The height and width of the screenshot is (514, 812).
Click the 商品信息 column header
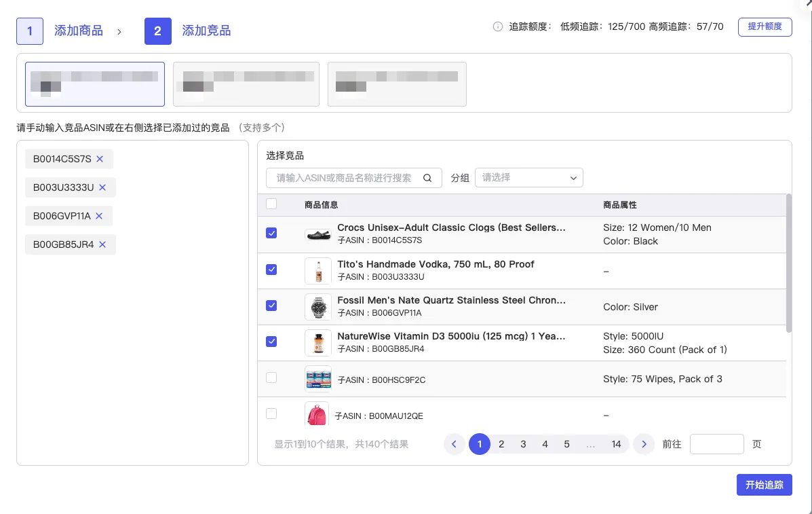click(x=321, y=204)
